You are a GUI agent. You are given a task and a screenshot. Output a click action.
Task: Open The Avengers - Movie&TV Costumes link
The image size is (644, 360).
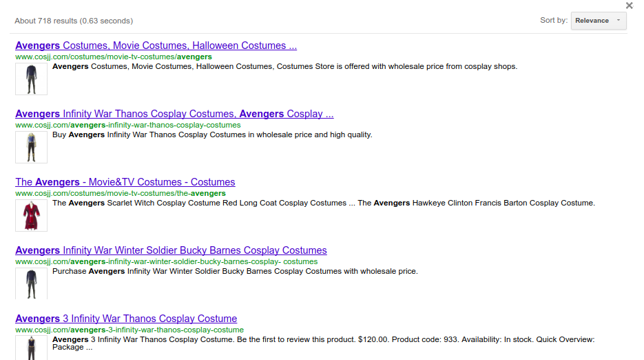[125, 182]
